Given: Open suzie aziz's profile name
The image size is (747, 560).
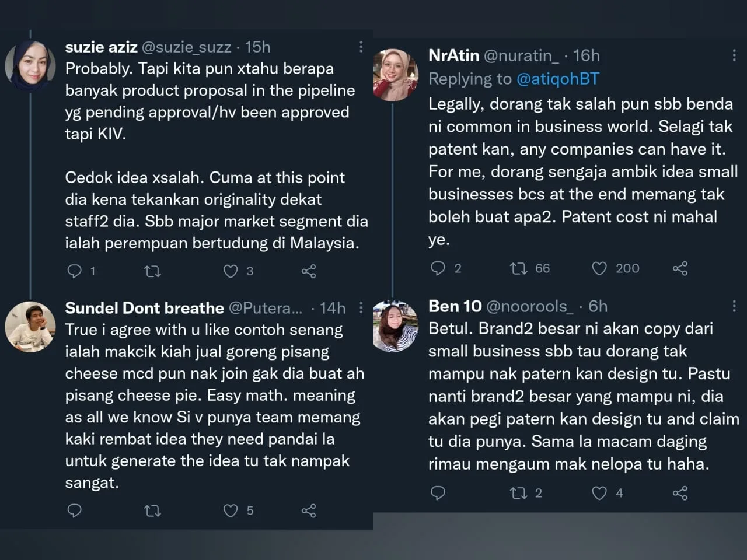Looking at the screenshot, I should (x=101, y=47).
